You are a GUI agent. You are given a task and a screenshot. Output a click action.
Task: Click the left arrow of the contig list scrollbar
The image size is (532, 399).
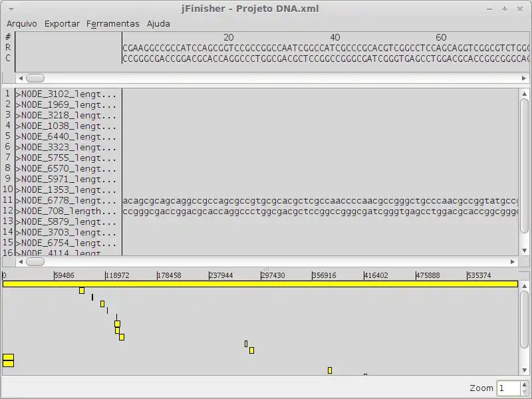(21, 261)
